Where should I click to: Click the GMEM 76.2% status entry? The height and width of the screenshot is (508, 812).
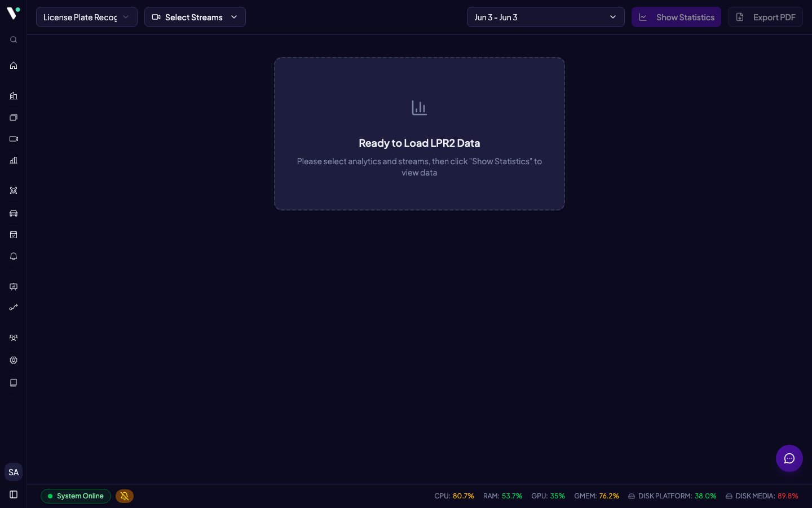pyautogui.click(x=597, y=496)
